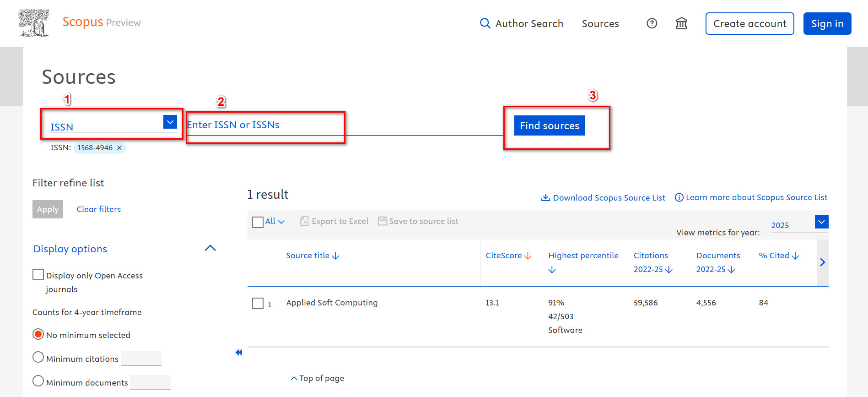
Task: Check the Applied Soft Computing row checkbox
Action: (258, 304)
